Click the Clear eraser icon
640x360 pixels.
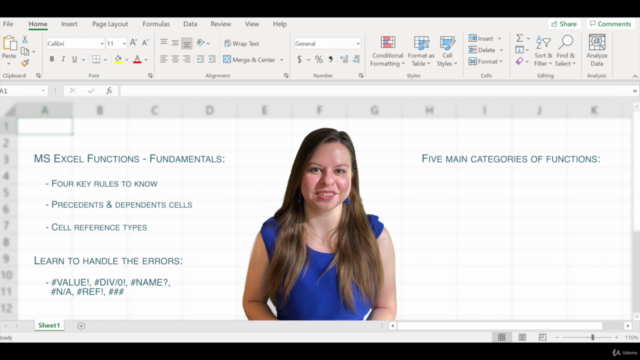tap(519, 61)
